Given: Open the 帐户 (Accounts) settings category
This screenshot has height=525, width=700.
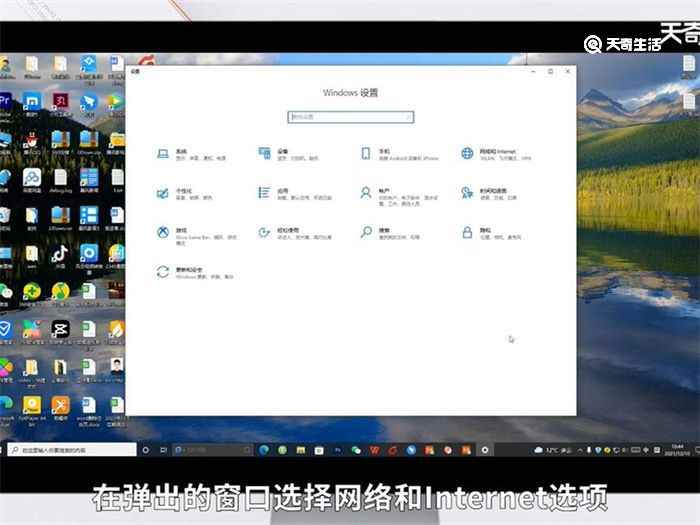Looking at the screenshot, I should 399,196.
